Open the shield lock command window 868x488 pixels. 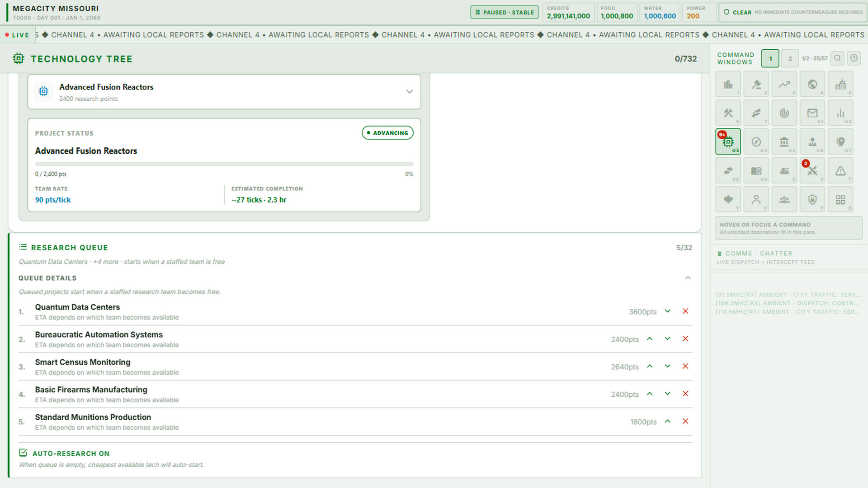pyautogui.click(x=812, y=200)
